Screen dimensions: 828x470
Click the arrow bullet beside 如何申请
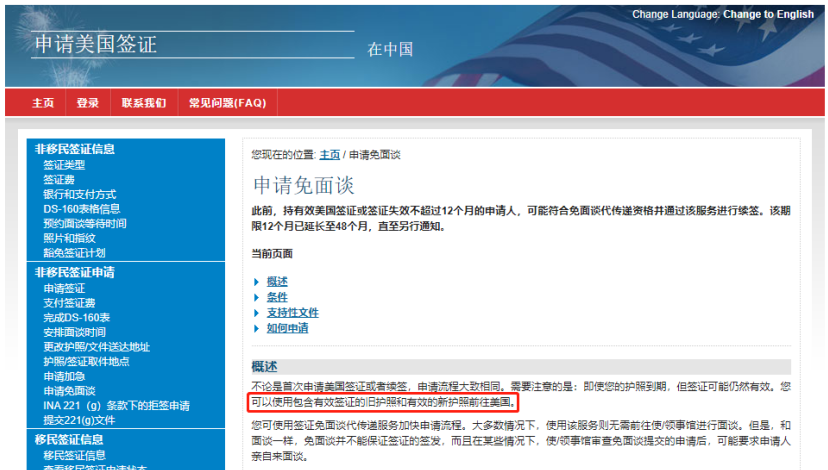coord(257,328)
